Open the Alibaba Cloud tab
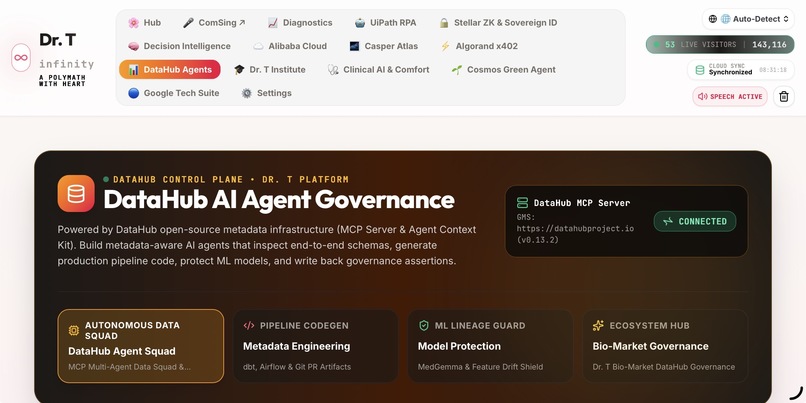806x403 pixels. point(290,46)
